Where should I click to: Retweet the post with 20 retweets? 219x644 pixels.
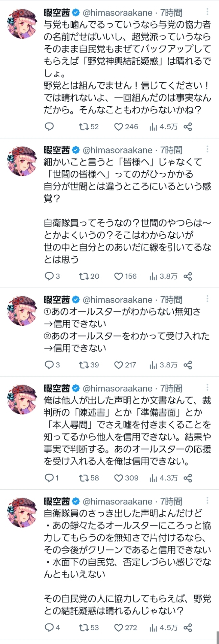tap(83, 276)
